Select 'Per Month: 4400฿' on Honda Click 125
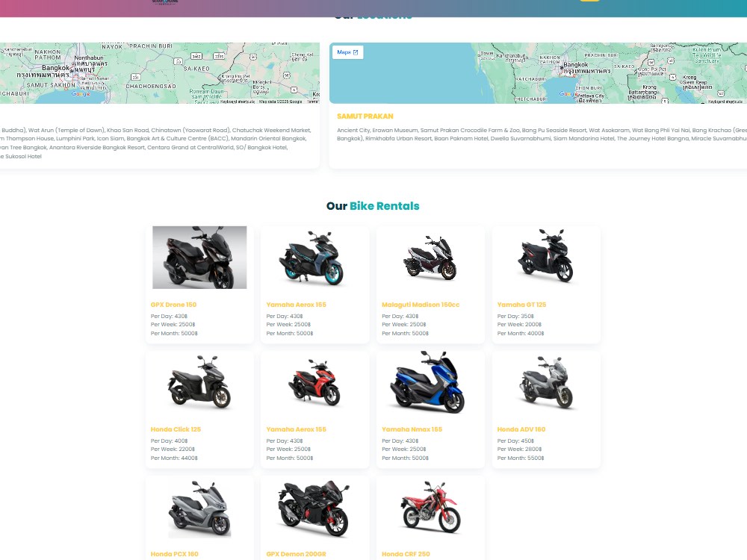 174,458
